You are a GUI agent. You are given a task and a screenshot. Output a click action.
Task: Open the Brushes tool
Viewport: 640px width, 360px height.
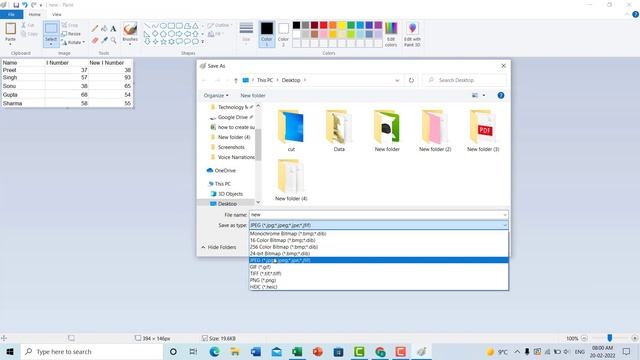tap(130, 33)
